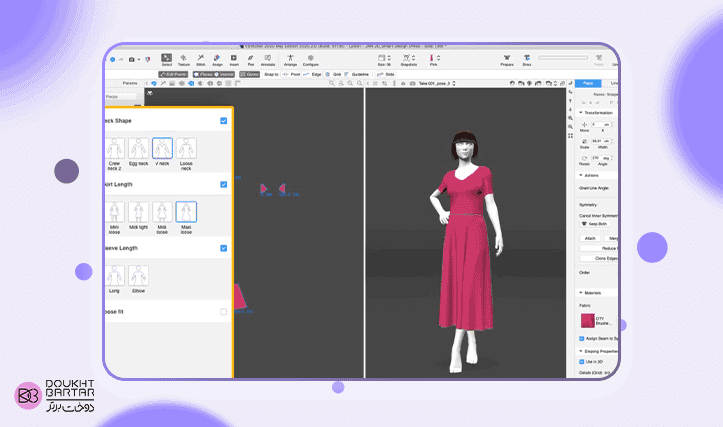Choose the V neck shape thumbnail
This screenshot has height=427, width=723.
[162, 150]
